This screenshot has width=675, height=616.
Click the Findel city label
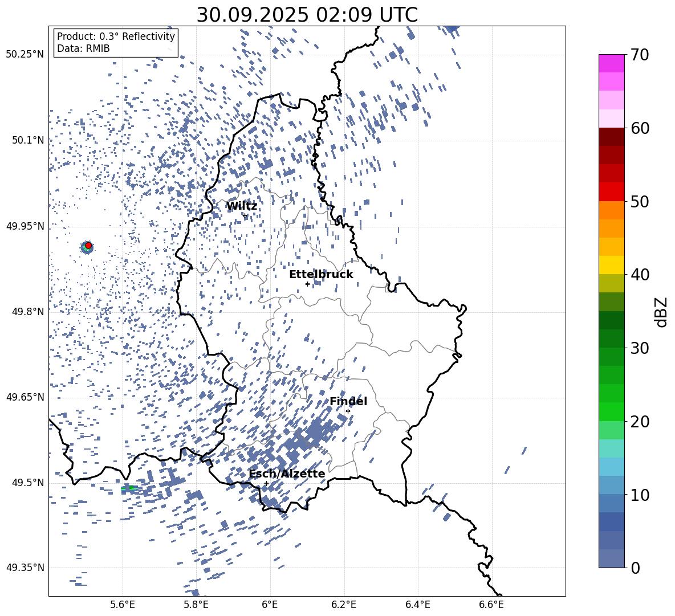(348, 401)
